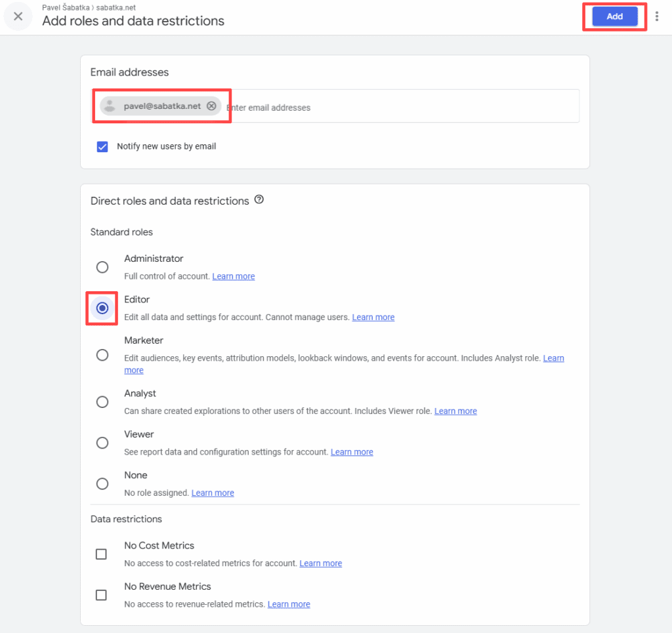Enable No Revenue Metrics restriction
Screen dimensions: 672x633
pyautogui.click(x=101, y=596)
